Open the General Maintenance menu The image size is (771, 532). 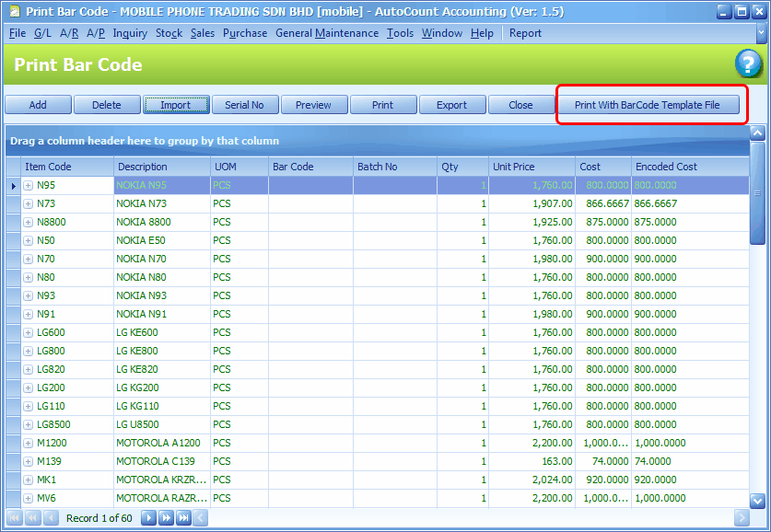pyautogui.click(x=327, y=33)
